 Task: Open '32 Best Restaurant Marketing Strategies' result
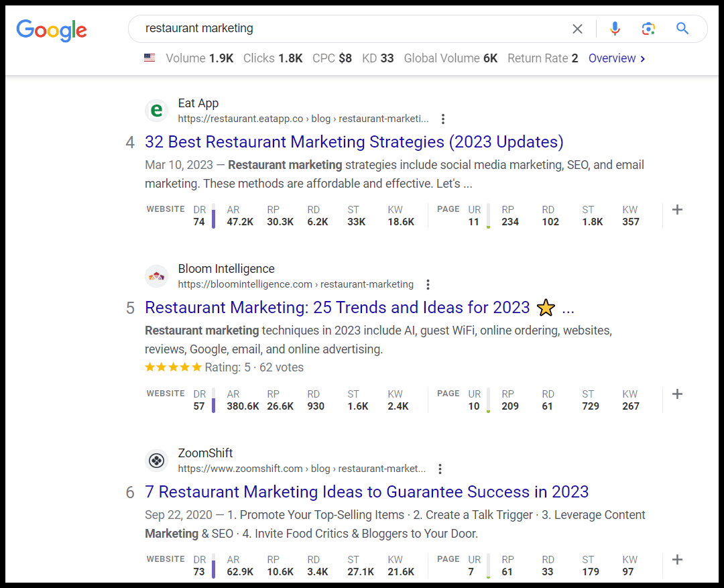(354, 141)
